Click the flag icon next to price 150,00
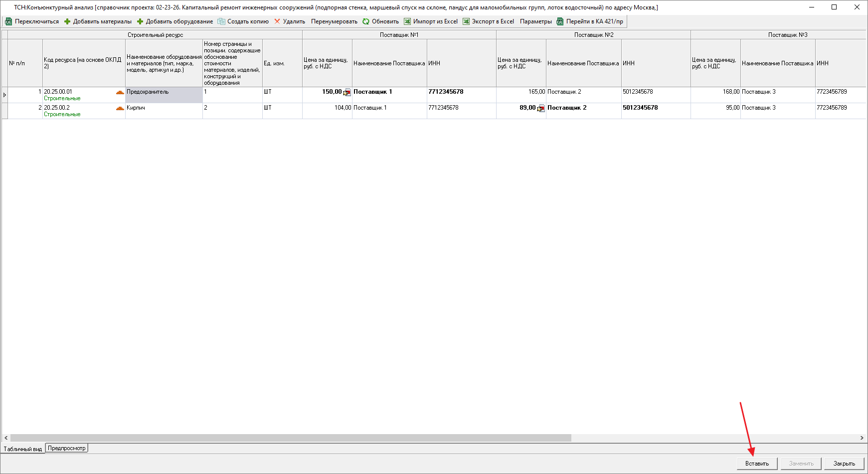 click(347, 93)
